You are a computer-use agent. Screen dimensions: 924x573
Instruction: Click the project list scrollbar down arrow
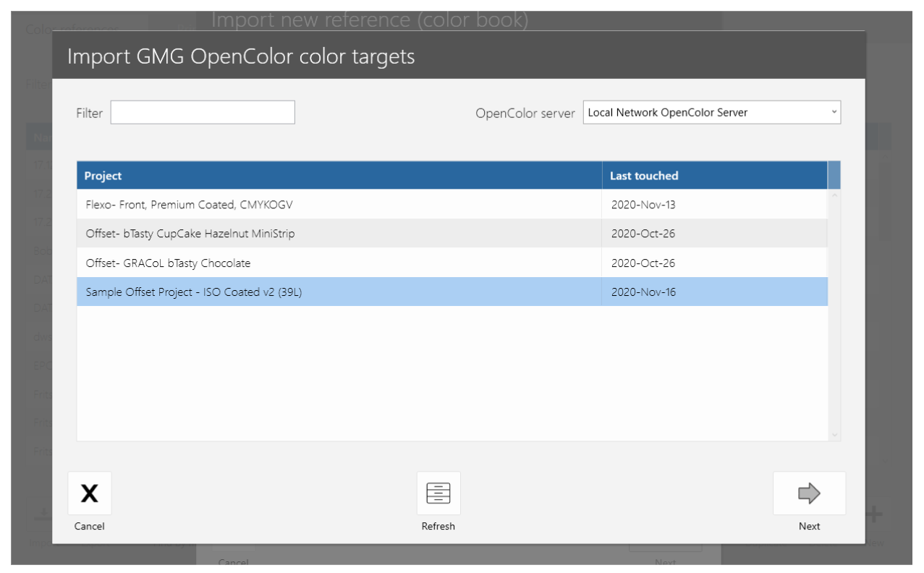tap(834, 435)
